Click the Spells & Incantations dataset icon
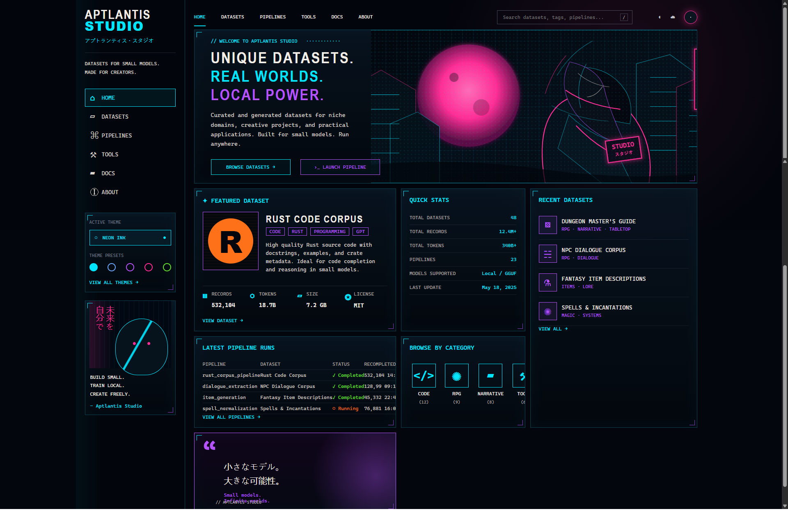 point(548,311)
